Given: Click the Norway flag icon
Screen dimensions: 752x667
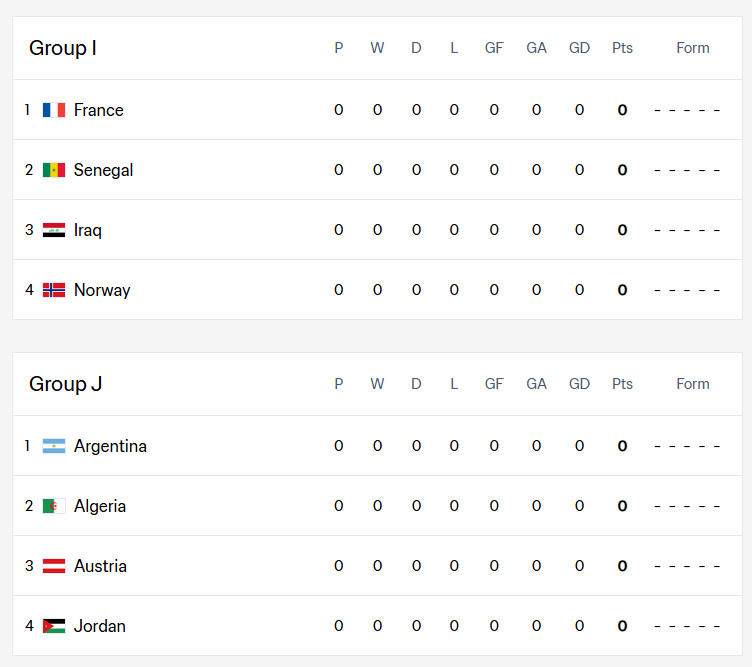Looking at the screenshot, I should coord(54,290).
